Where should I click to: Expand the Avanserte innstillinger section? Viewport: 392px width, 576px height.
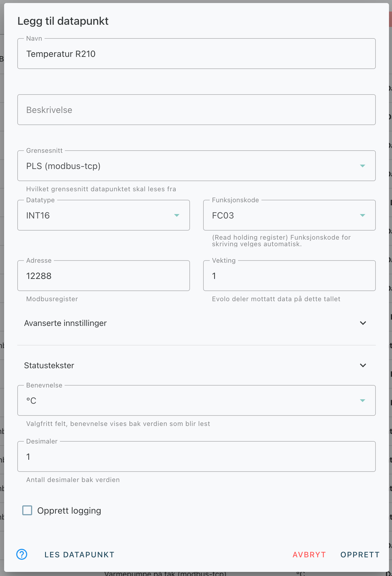[x=196, y=323]
